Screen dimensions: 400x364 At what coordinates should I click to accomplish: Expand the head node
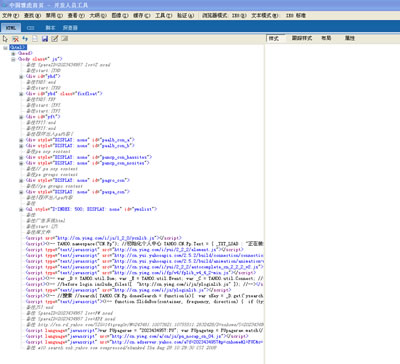[x=13, y=53]
